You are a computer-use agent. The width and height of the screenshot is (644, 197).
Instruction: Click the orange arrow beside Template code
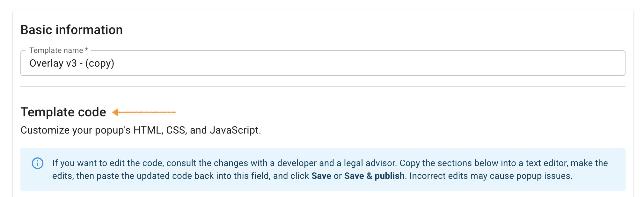(144, 112)
